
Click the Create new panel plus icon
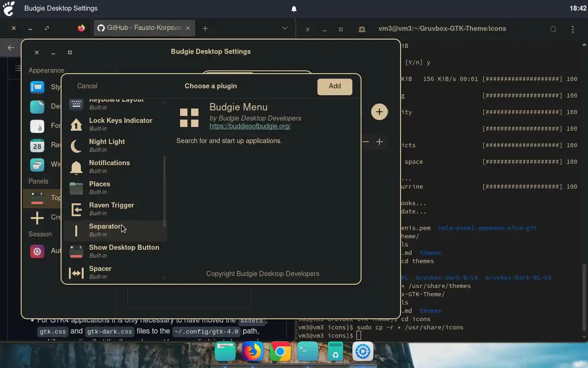(37, 217)
